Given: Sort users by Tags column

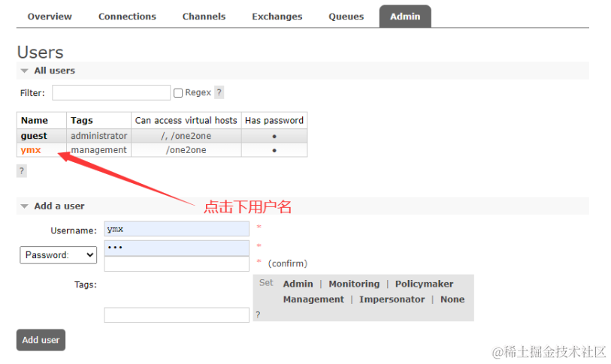Looking at the screenshot, I should coord(82,121).
